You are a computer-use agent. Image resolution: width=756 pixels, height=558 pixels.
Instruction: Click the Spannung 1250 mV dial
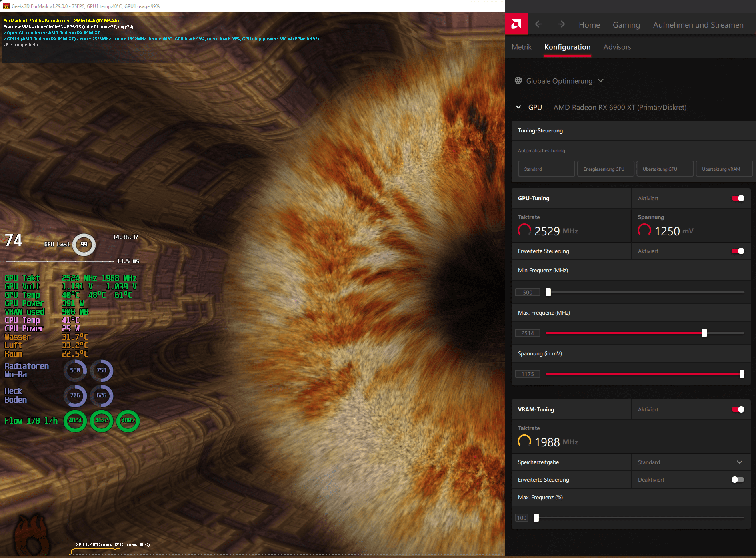[x=644, y=231]
